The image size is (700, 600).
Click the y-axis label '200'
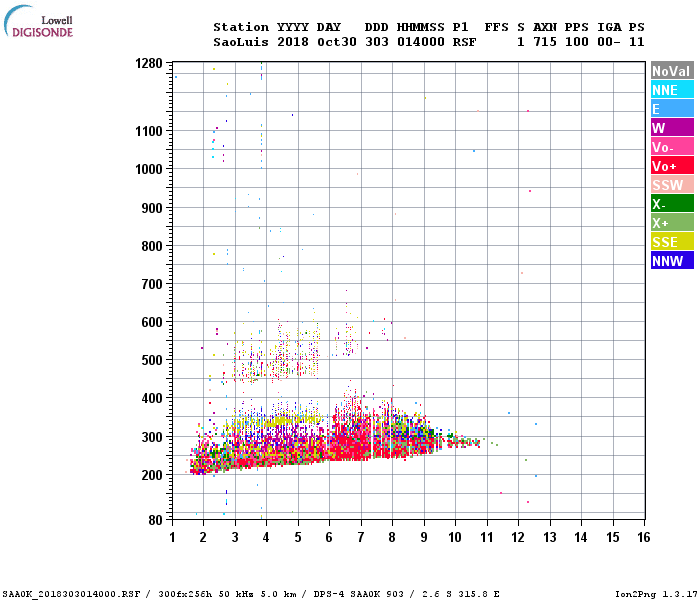pyautogui.click(x=152, y=475)
